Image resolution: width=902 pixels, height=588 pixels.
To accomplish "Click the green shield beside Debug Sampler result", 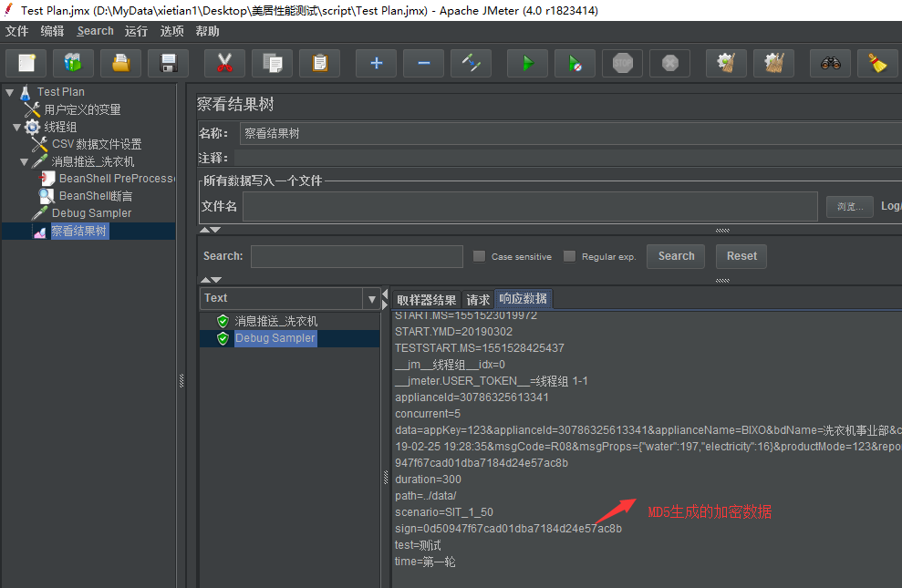I will 223,338.
